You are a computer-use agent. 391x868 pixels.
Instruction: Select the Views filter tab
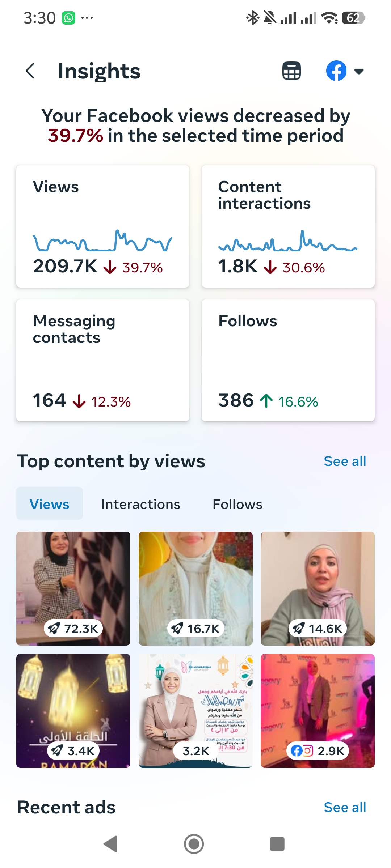[50, 504]
